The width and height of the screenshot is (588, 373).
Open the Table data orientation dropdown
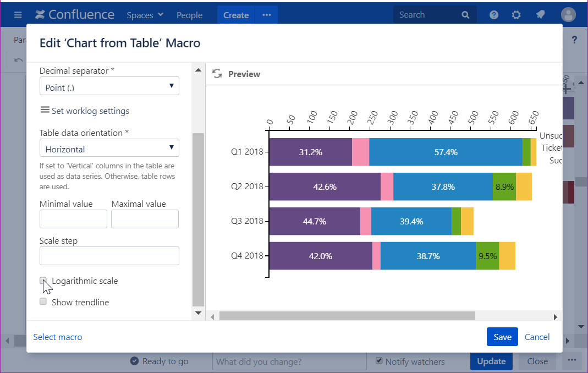pyautogui.click(x=109, y=148)
